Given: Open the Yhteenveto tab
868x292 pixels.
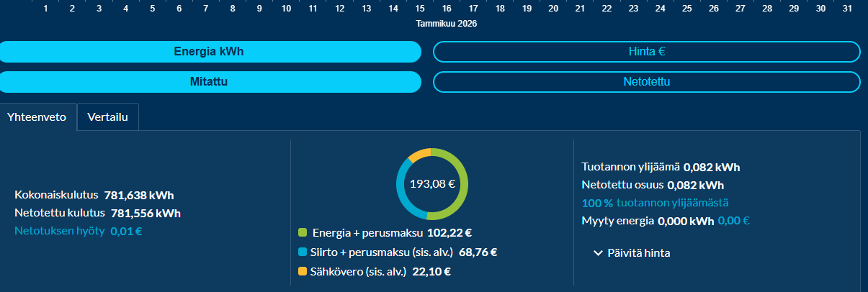Looking at the screenshot, I should (x=37, y=117).
